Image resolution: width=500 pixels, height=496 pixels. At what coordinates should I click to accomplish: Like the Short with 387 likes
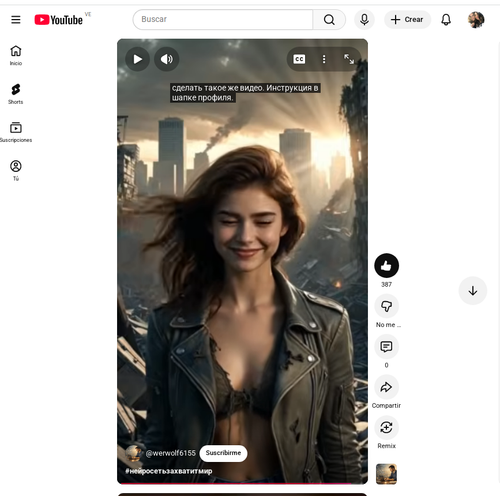tap(386, 265)
